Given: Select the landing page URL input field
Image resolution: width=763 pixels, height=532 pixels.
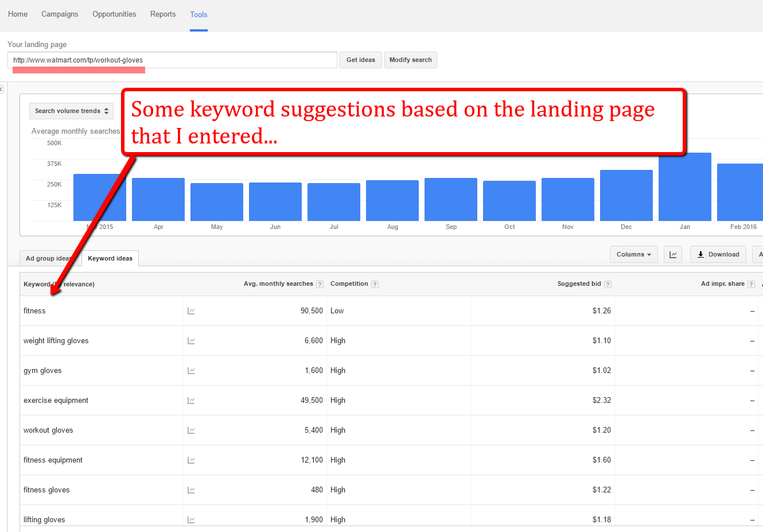Looking at the screenshot, I should (172, 60).
